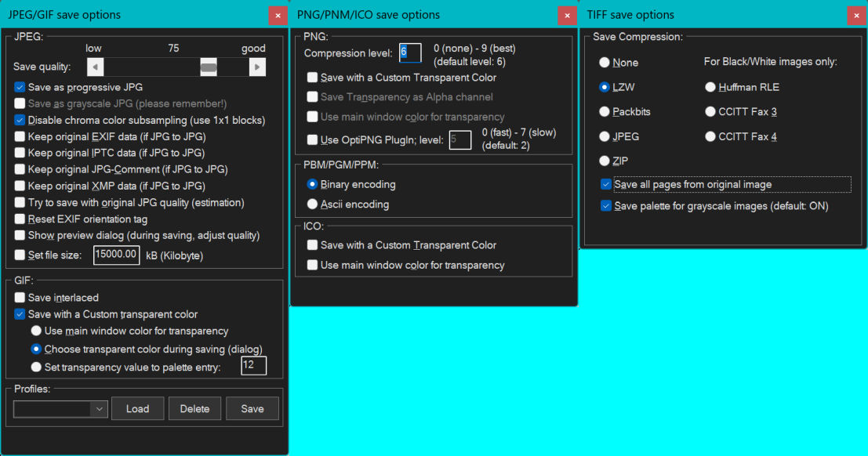The height and width of the screenshot is (456, 868).
Task: Click the Delete profile button
Action: point(194,409)
